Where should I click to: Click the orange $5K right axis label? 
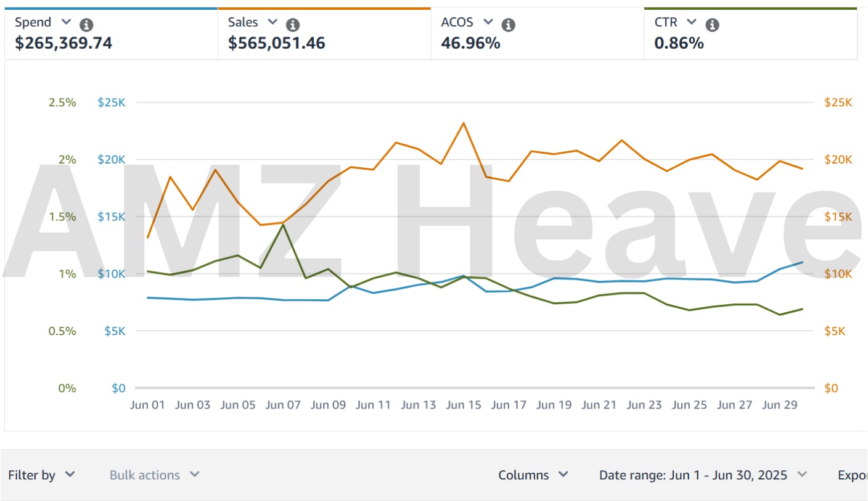point(835,331)
